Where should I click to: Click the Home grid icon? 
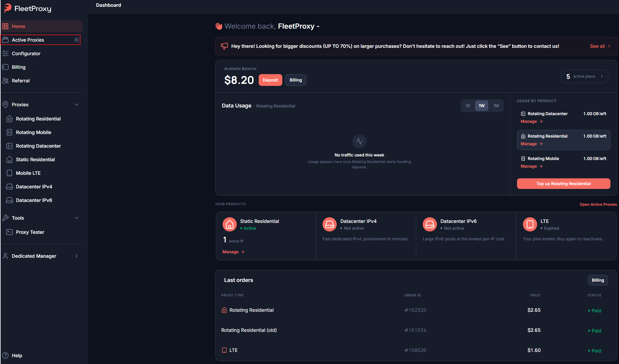pyautogui.click(x=5, y=26)
